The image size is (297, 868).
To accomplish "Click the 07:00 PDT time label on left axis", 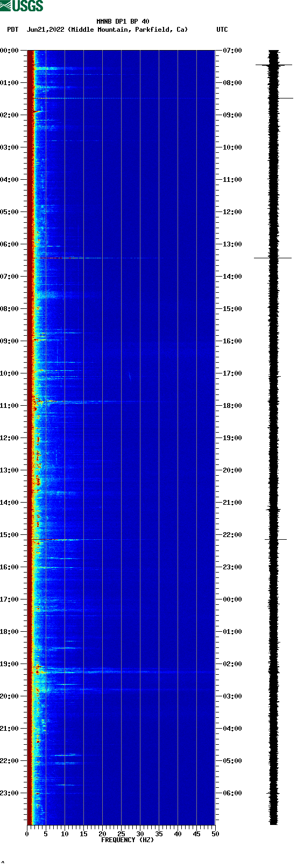I will 10,277.
